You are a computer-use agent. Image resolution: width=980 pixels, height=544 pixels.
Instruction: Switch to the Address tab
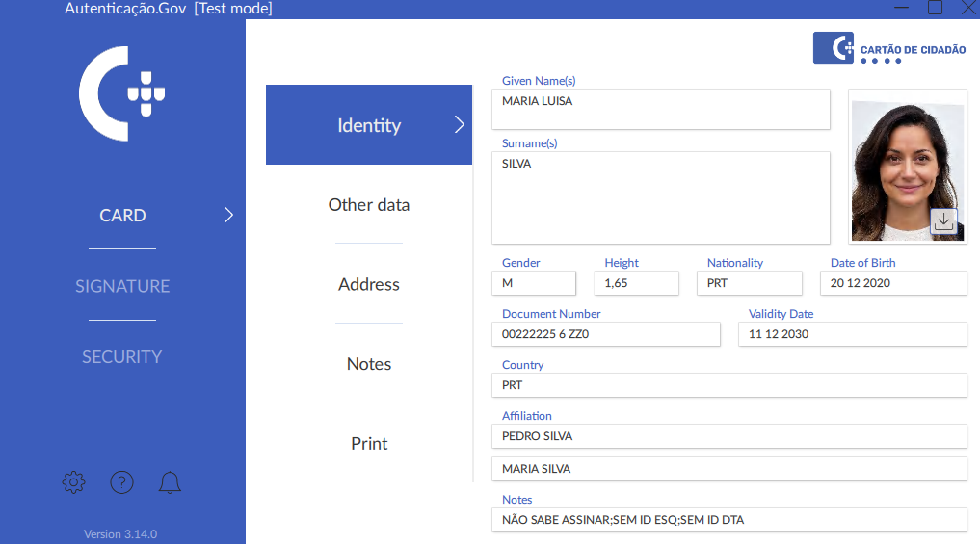(x=368, y=285)
